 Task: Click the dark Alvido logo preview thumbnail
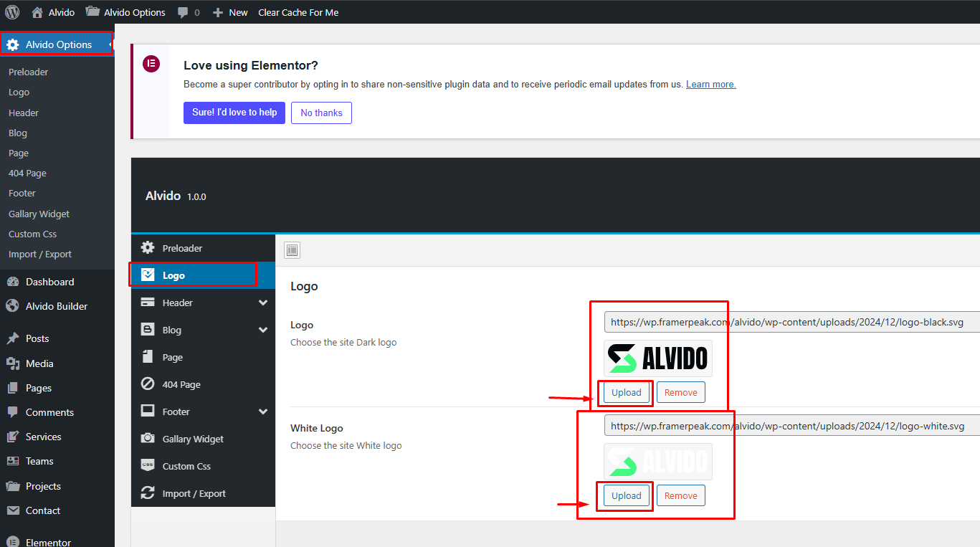[658, 358]
